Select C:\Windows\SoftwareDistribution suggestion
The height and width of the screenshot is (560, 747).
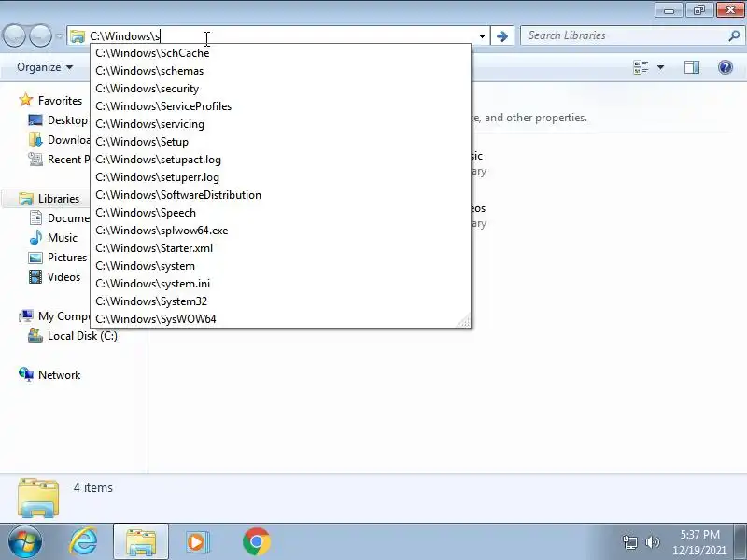tap(281, 195)
